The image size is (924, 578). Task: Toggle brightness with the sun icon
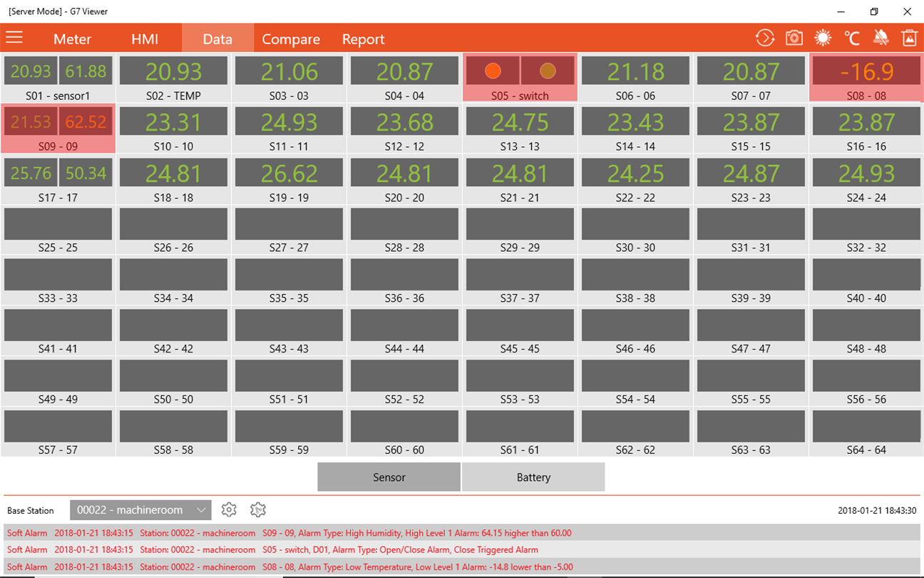click(823, 38)
